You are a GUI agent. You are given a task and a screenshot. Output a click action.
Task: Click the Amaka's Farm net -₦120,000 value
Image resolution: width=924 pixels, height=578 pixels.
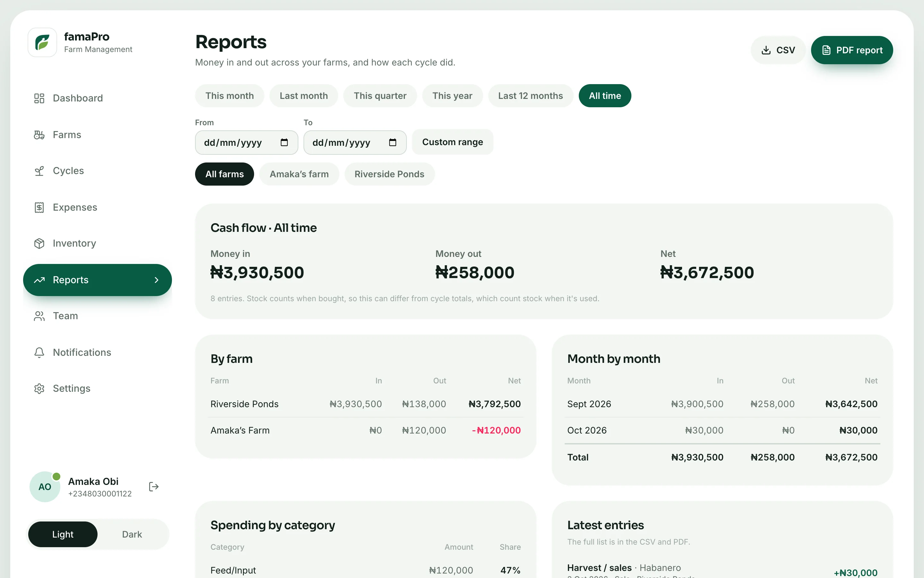pyautogui.click(x=496, y=430)
